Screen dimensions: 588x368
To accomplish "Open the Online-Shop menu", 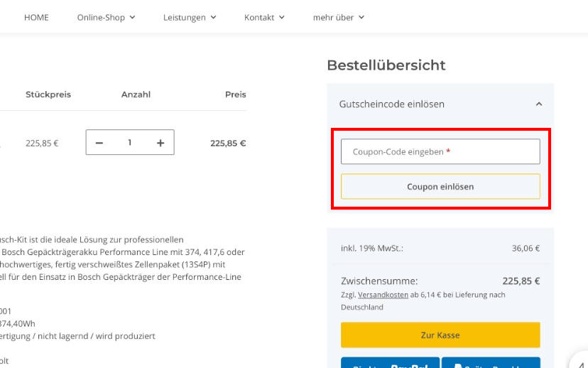I will [106, 18].
